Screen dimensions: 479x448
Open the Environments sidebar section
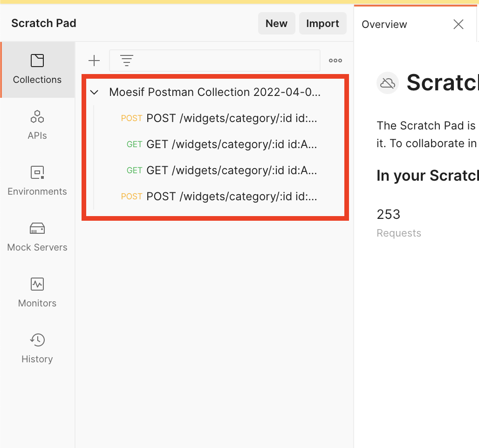pyautogui.click(x=37, y=181)
